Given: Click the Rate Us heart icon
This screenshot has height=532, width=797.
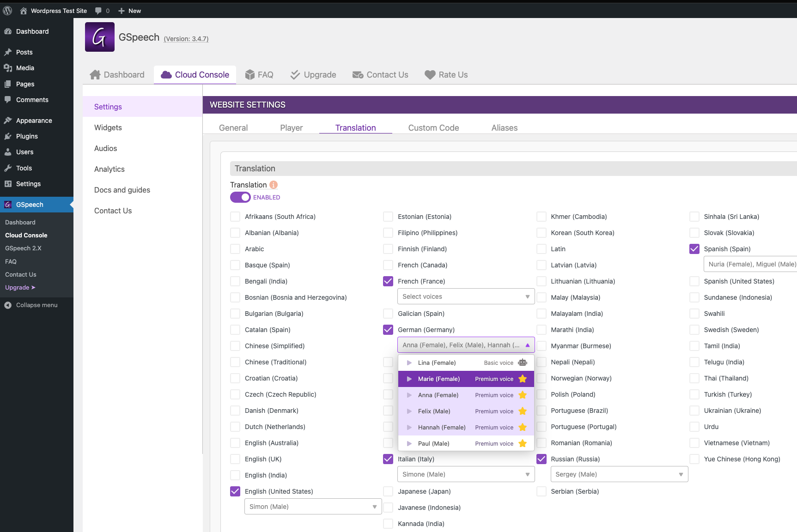Looking at the screenshot, I should pyautogui.click(x=430, y=75).
